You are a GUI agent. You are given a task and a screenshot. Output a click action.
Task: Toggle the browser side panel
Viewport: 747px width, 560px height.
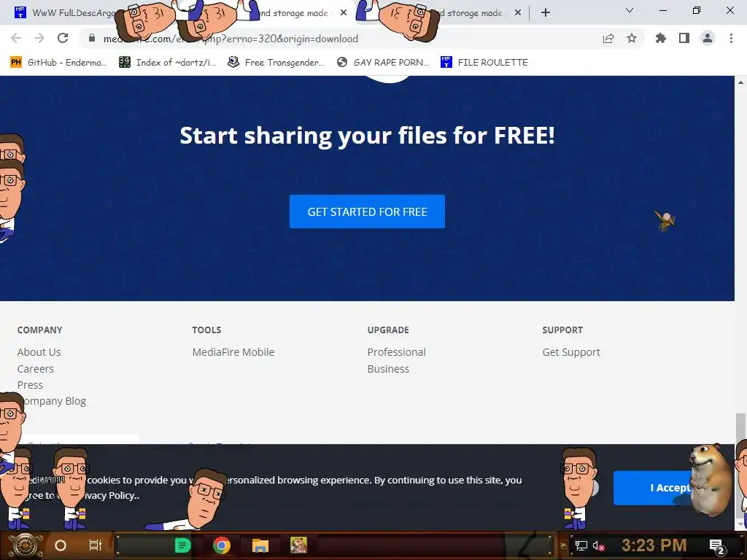[684, 38]
